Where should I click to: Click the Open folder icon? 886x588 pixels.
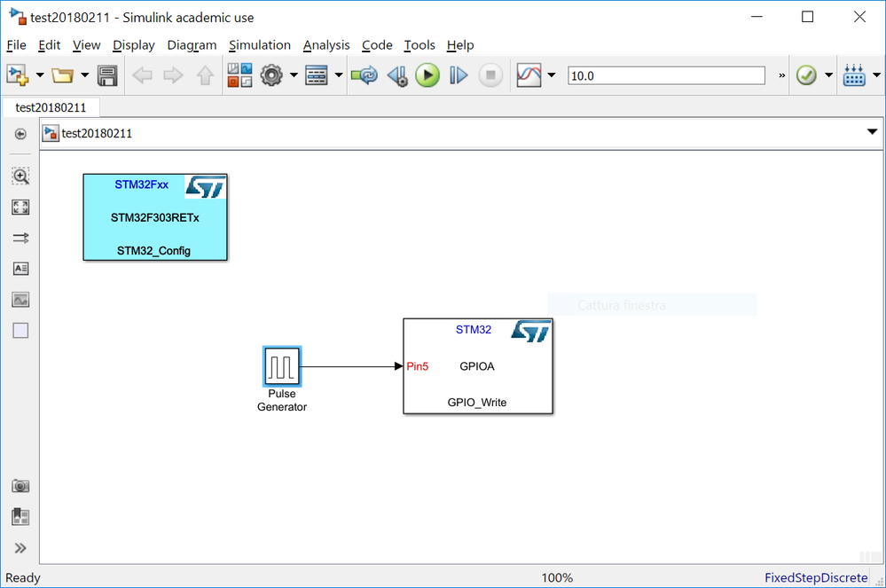(62, 75)
